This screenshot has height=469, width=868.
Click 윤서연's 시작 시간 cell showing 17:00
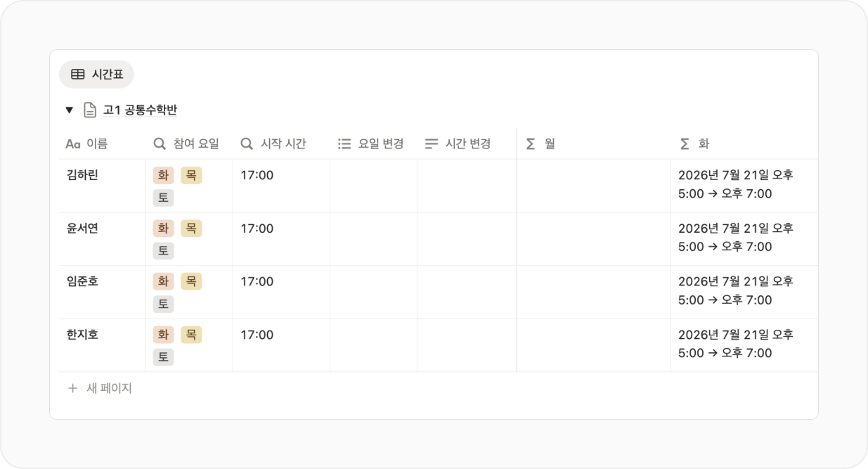pyautogui.click(x=281, y=239)
